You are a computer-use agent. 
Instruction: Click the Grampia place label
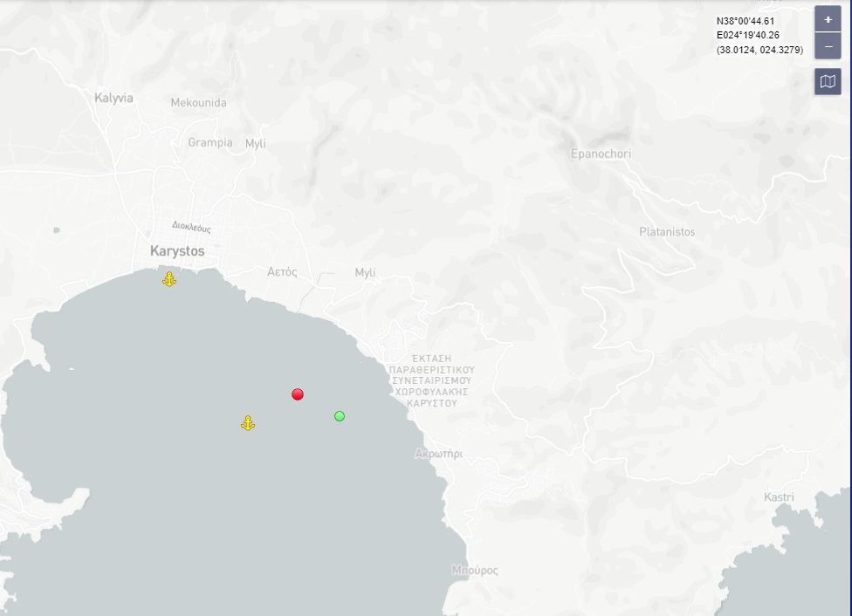[210, 142]
